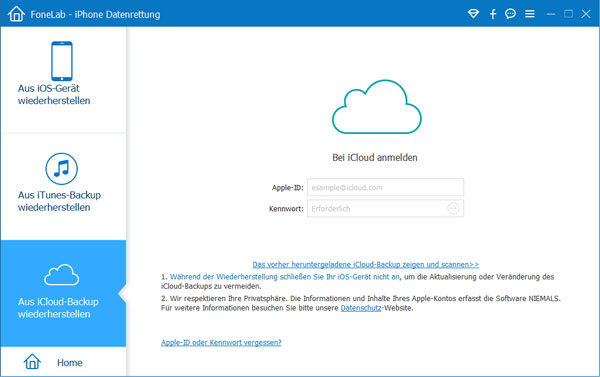
Task: Select 'Aus iOS-Gerät wiederherstellen' tab
Action: [63, 80]
